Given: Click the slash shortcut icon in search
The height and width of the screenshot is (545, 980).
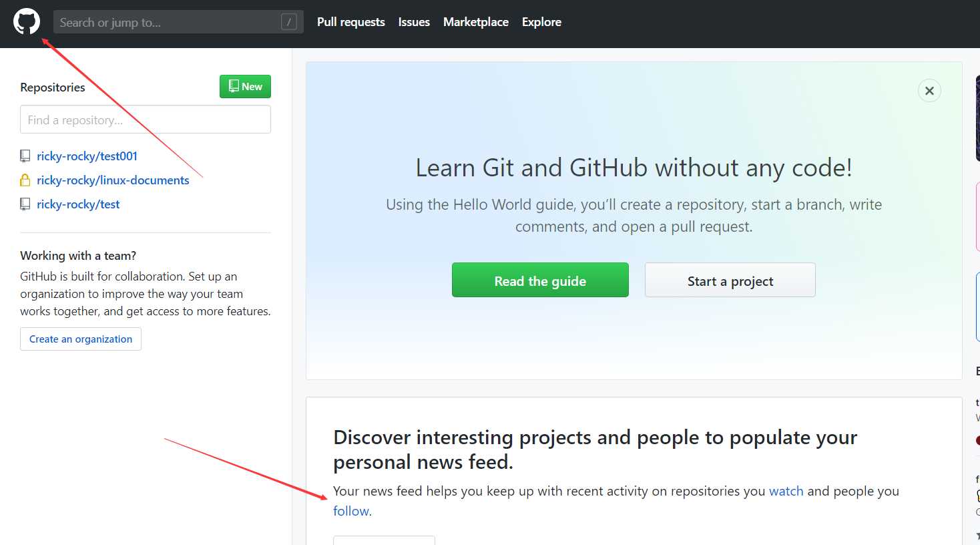Looking at the screenshot, I should (289, 22).
